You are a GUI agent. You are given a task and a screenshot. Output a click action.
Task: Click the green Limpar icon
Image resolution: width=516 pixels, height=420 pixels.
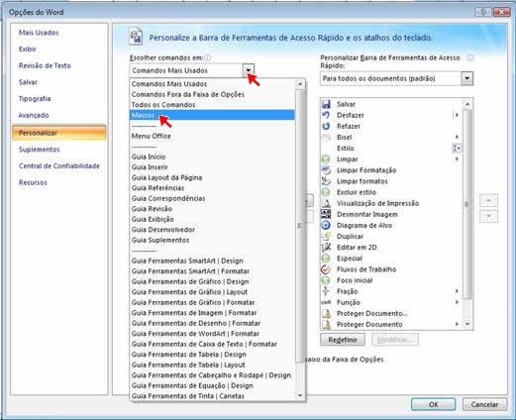click(x=326, y=159)
